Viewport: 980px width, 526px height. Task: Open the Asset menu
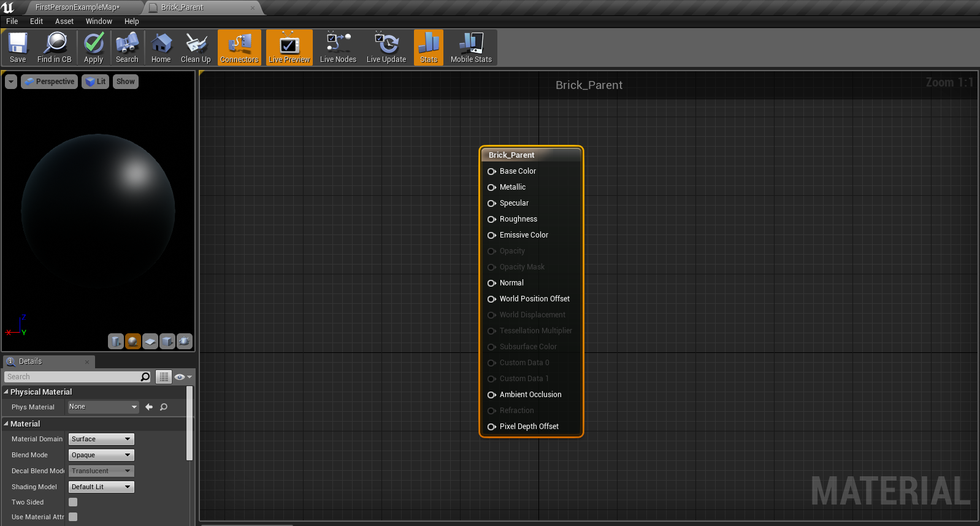point(64,21)
